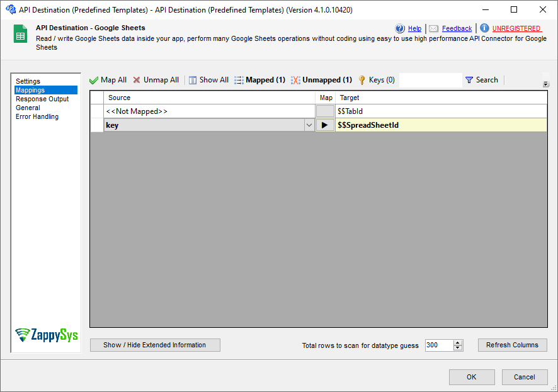
Task: Click the window title bar app icon
Action: point(11,9)
